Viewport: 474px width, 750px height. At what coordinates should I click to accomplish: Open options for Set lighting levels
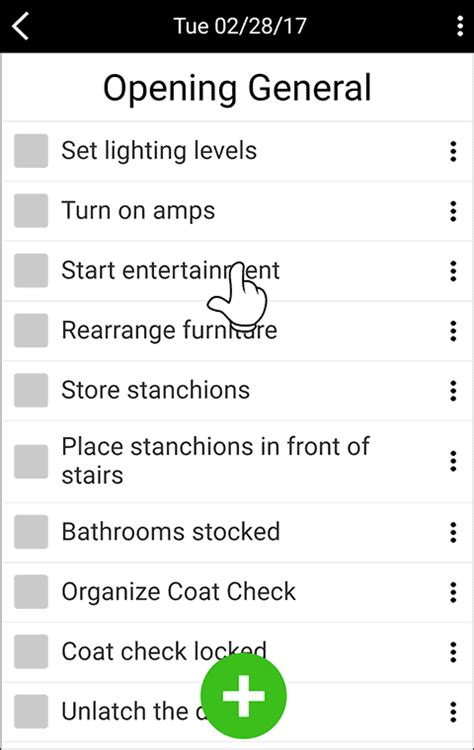click(453, 152)
